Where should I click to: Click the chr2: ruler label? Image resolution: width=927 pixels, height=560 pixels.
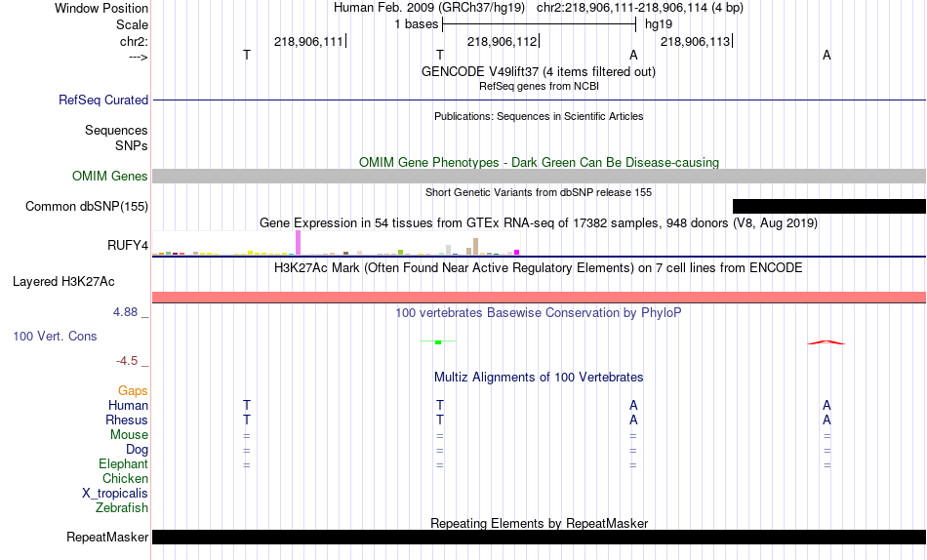coord(135,41)
